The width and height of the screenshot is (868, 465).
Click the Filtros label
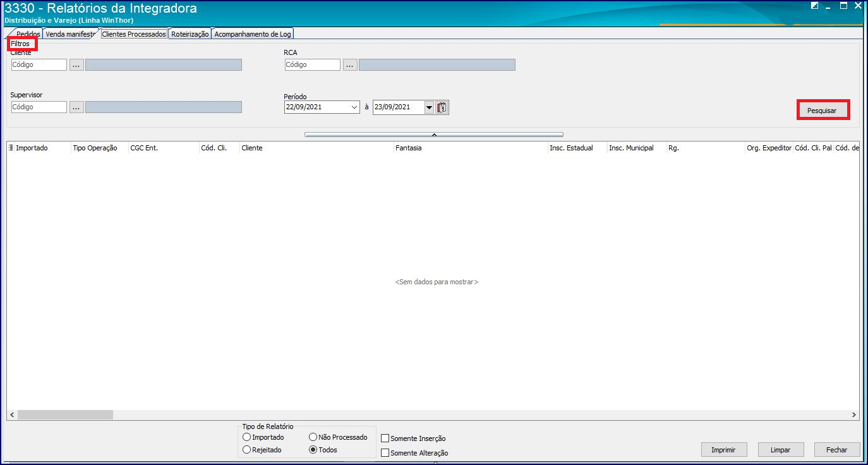(20, 44)
